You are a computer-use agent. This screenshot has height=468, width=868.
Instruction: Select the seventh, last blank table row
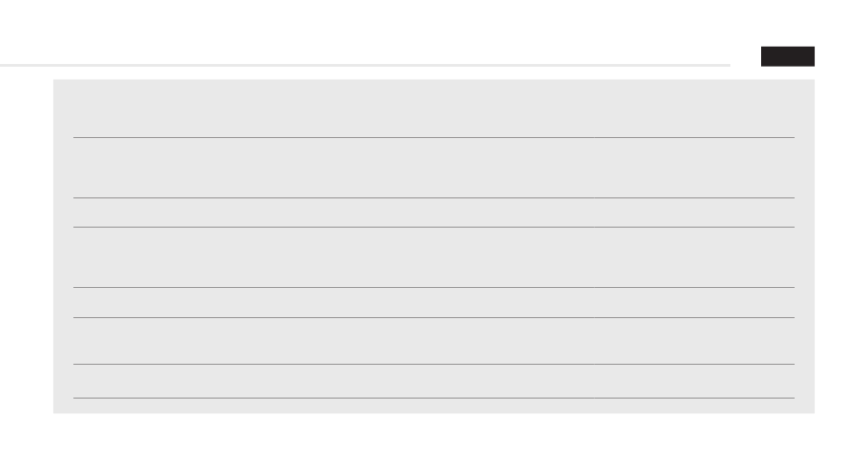click(433, 381)
